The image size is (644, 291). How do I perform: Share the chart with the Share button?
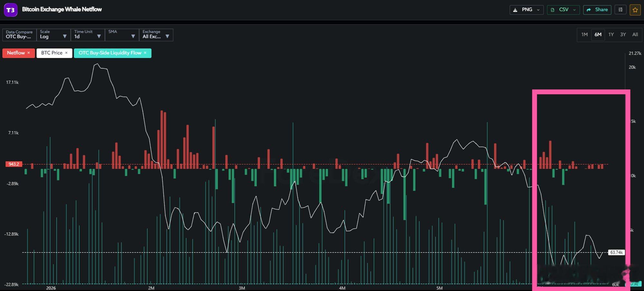(x=597, y=10)
